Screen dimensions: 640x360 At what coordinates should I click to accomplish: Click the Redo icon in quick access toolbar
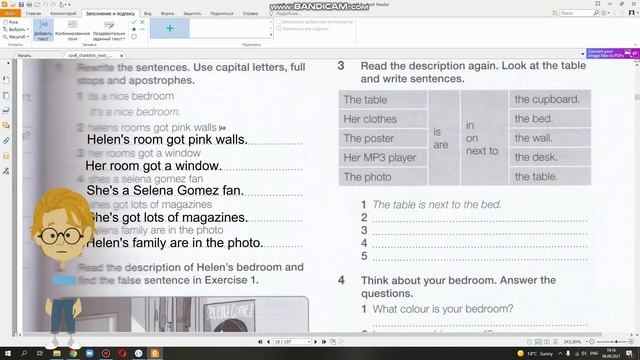pyautogui.click(x=53, y=4)
